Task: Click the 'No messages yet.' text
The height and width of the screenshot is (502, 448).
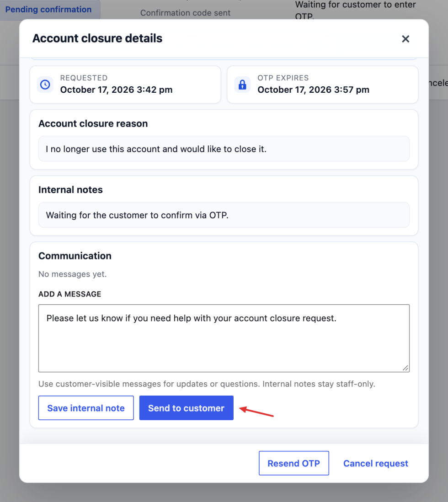Action: (72, 274)
